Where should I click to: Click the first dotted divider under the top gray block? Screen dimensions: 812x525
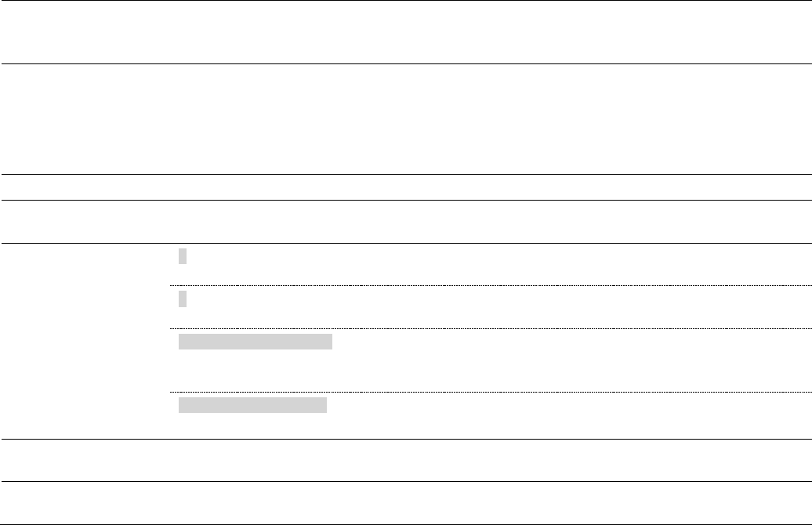[x=491, y=285]
